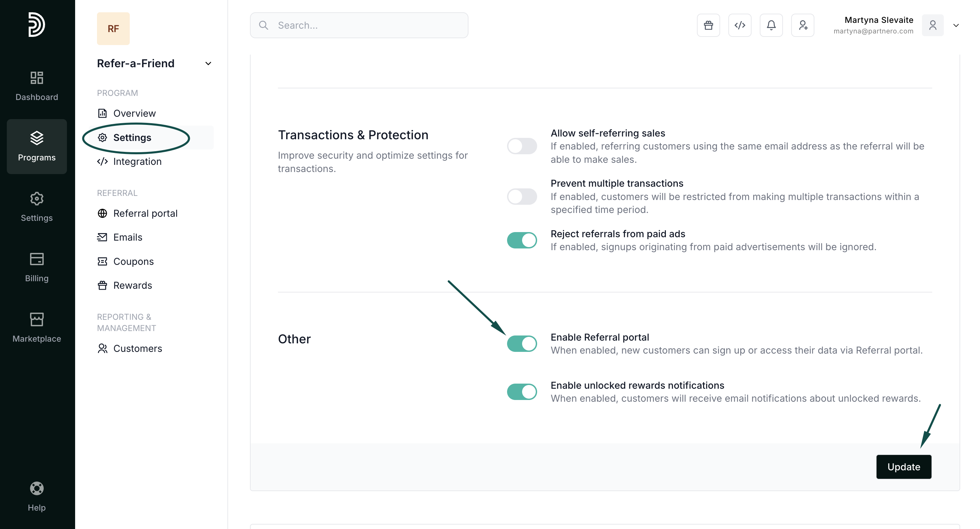
Task: Turn on Prevent multiple transactions toggle
Action: (x=521, y=196)
